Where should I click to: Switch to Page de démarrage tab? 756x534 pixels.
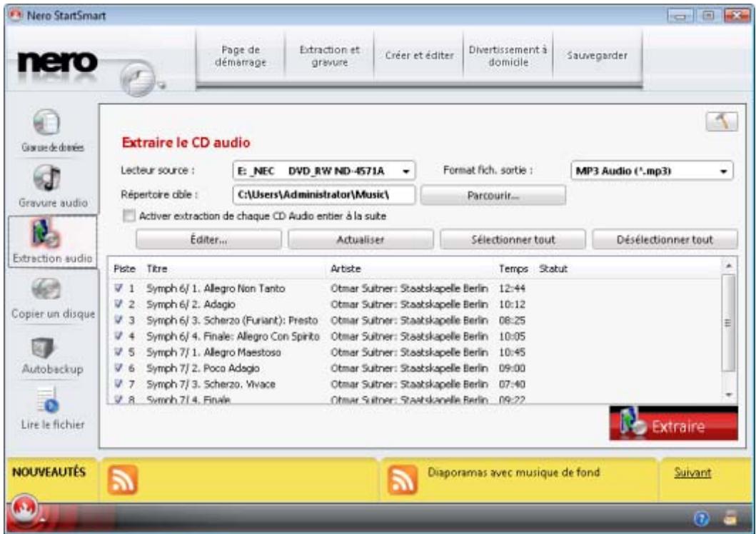tap(241, 56)
